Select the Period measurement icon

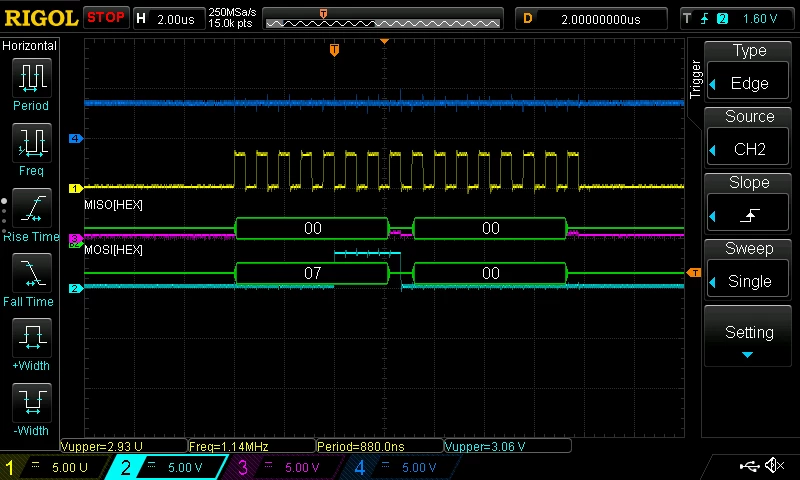[x=32, y=78]
